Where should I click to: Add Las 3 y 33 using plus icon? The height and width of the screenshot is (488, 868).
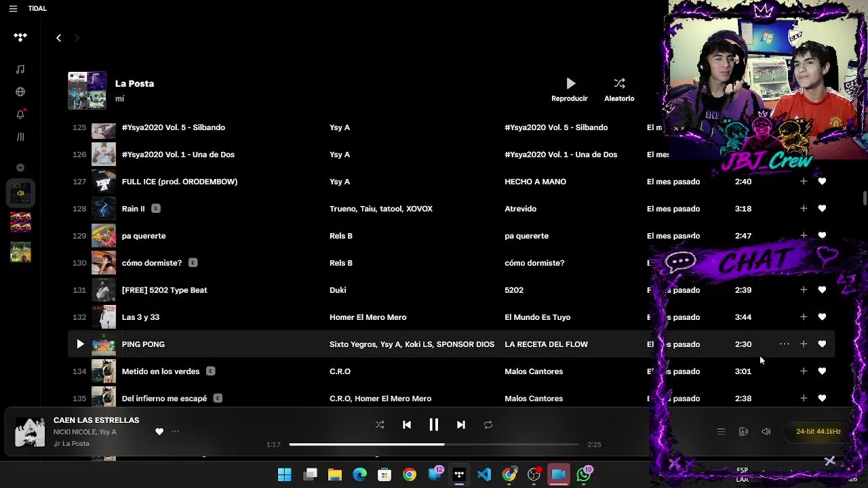(x=804, y=317)
